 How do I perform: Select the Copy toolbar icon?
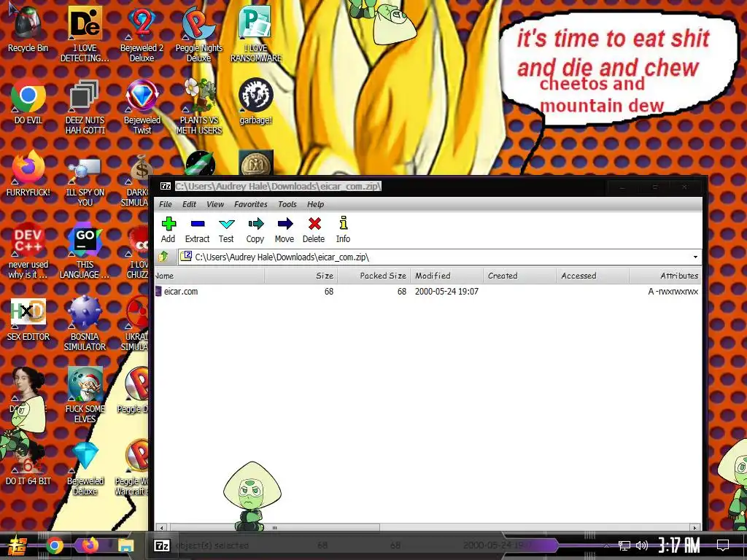pos(255,230)
